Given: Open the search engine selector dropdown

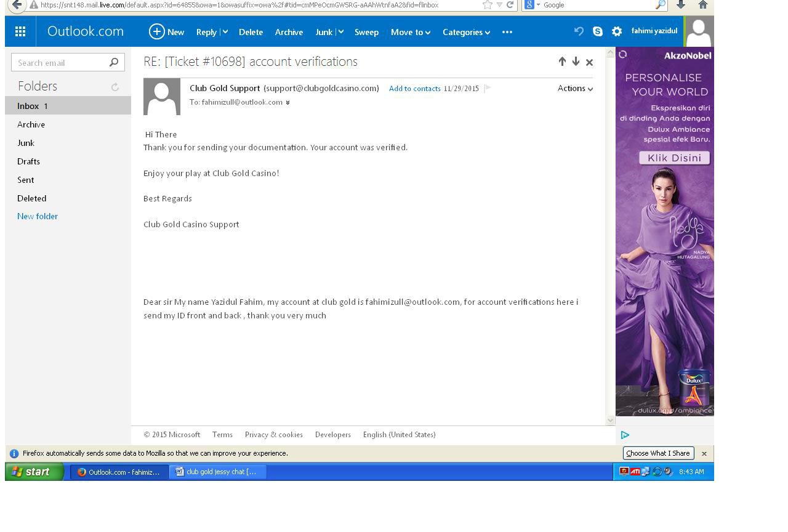Looking at the screenshot, I should point(539,5).
